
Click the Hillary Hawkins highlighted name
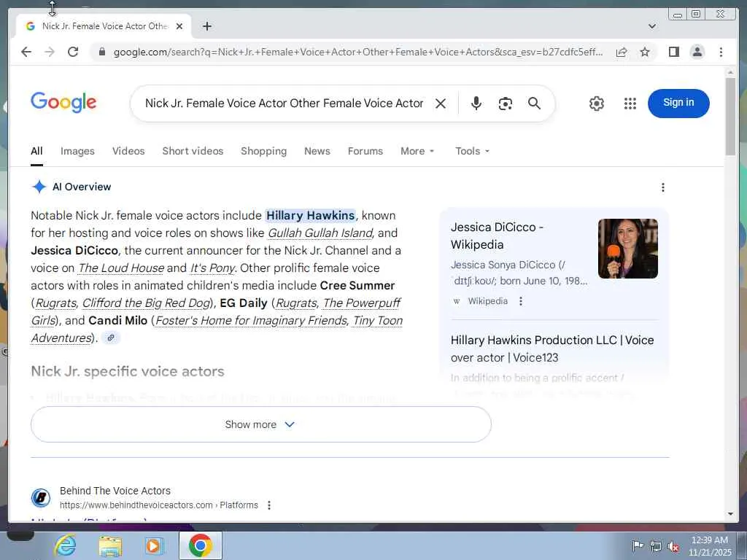click(x=310, y=215)
